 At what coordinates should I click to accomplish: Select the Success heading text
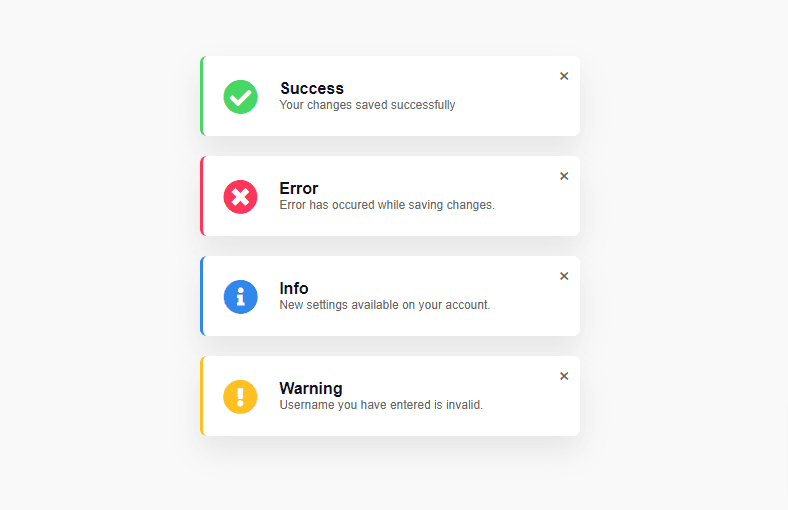(x=311, y=88)
